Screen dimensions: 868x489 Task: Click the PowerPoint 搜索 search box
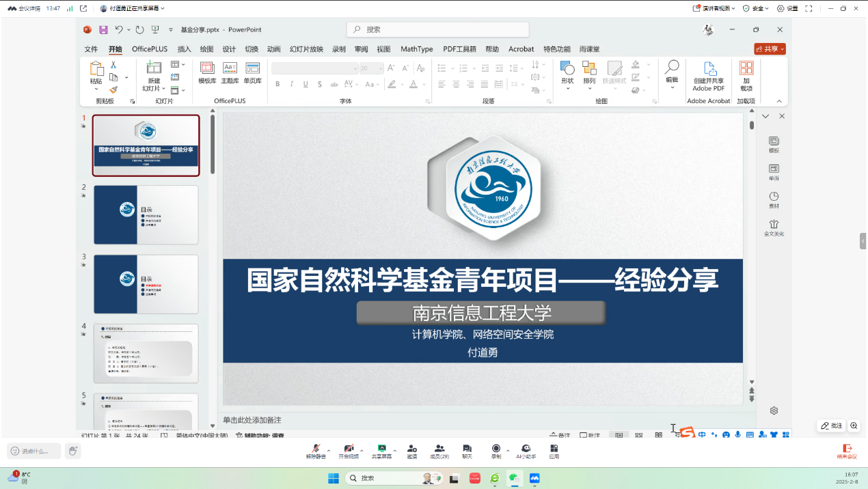click(437, 29)
